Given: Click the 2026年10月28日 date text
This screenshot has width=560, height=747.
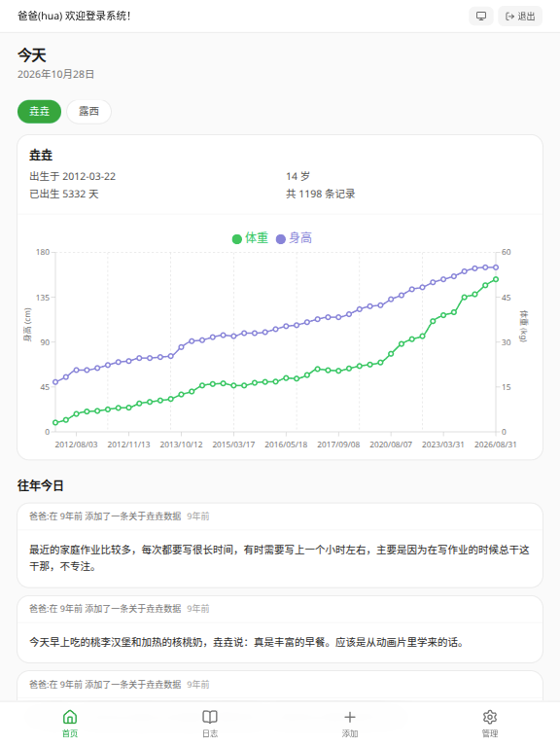Looking at the screenshot, I should coord(55,74).
